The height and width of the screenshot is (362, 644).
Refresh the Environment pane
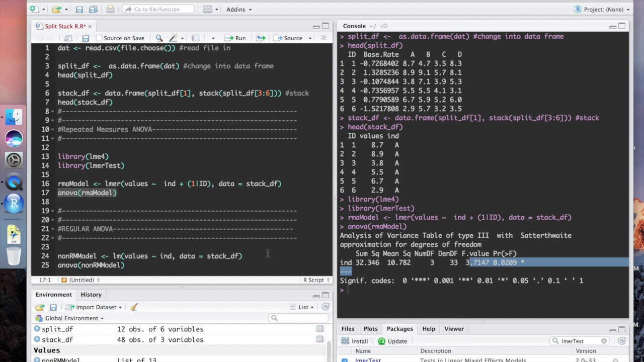[x=326, y=307]
